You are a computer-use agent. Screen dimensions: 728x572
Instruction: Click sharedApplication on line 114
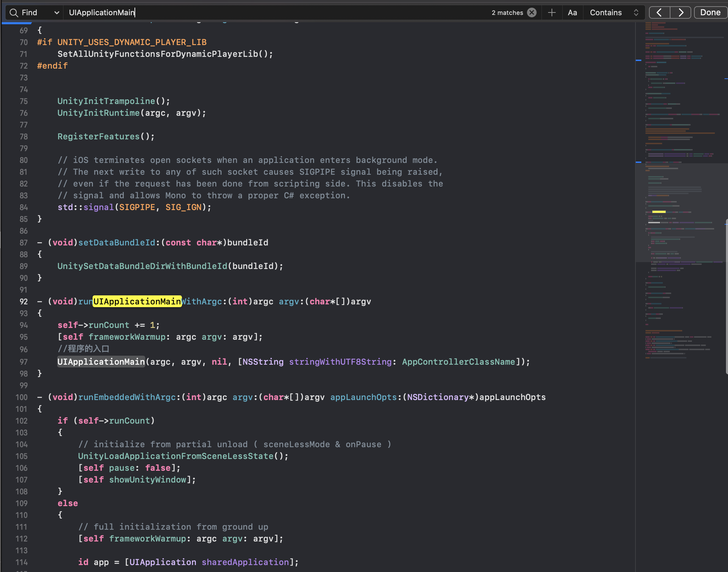point(245,562)
